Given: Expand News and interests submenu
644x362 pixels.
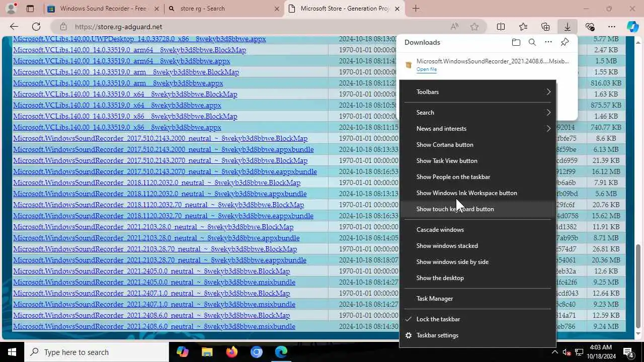Looking at the screenshot, I should pos(477,129).
